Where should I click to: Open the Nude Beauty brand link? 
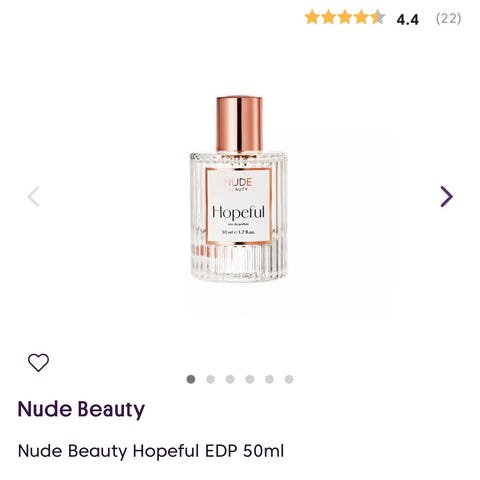(x=81, y=409)
